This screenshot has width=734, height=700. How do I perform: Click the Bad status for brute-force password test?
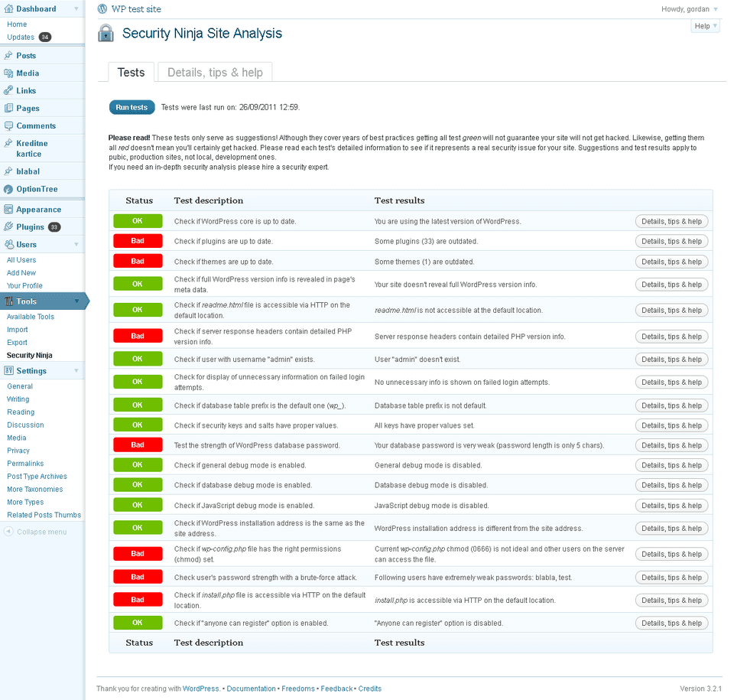[x=138, y=577]
